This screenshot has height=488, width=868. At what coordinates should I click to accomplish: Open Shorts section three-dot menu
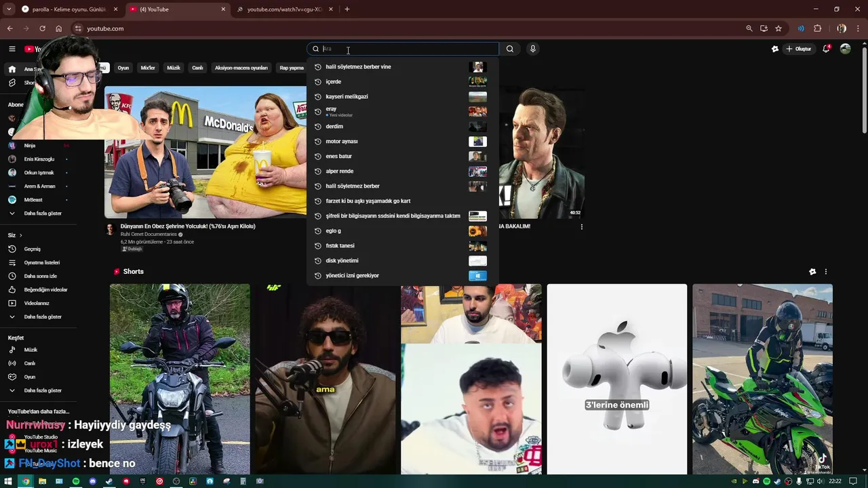[x=825, y=272]
